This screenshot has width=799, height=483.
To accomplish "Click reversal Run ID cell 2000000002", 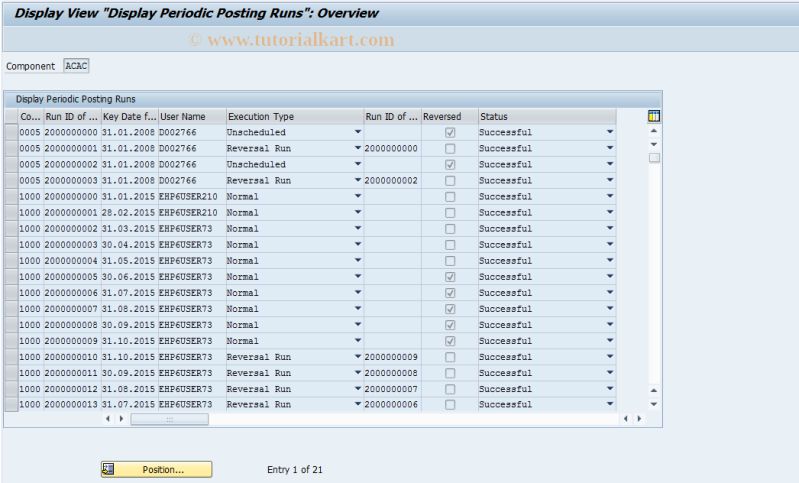I will coord(391,180).
